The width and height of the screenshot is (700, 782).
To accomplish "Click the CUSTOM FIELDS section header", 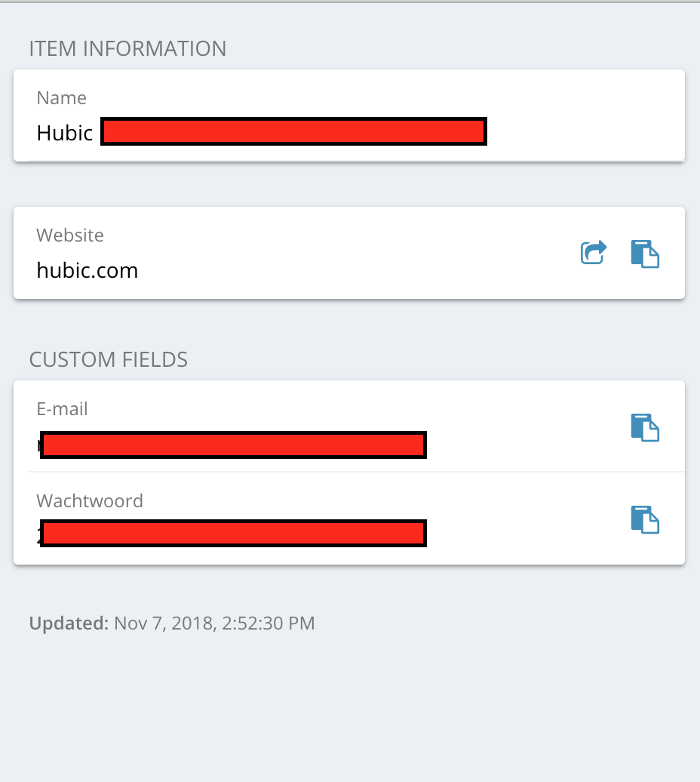I will (x=108, y=359).
